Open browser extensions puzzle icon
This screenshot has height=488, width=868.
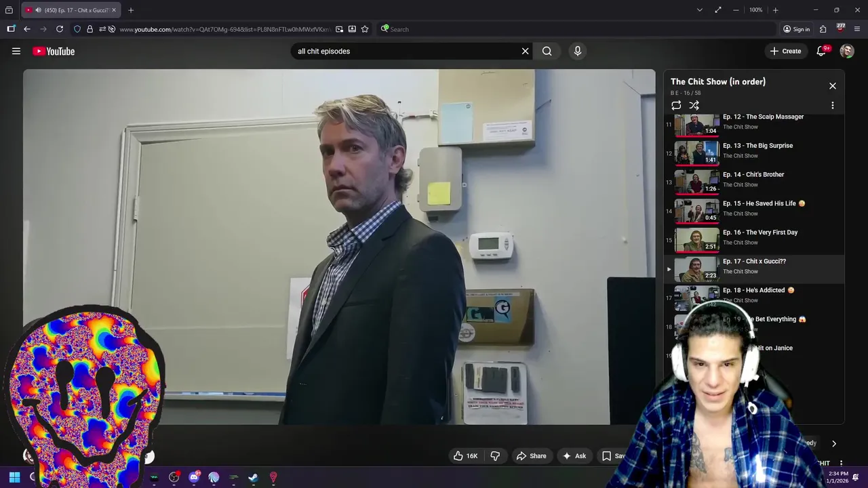pyautogui.click(x=823, y=29)
